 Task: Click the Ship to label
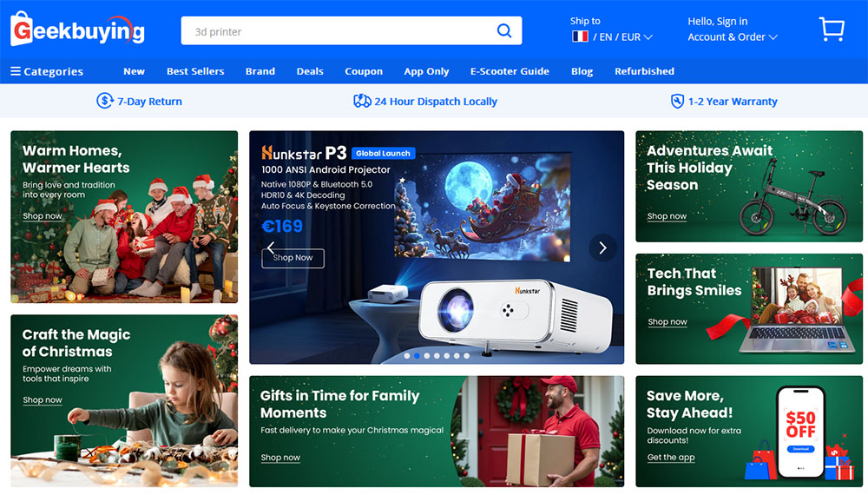point(585,21)
